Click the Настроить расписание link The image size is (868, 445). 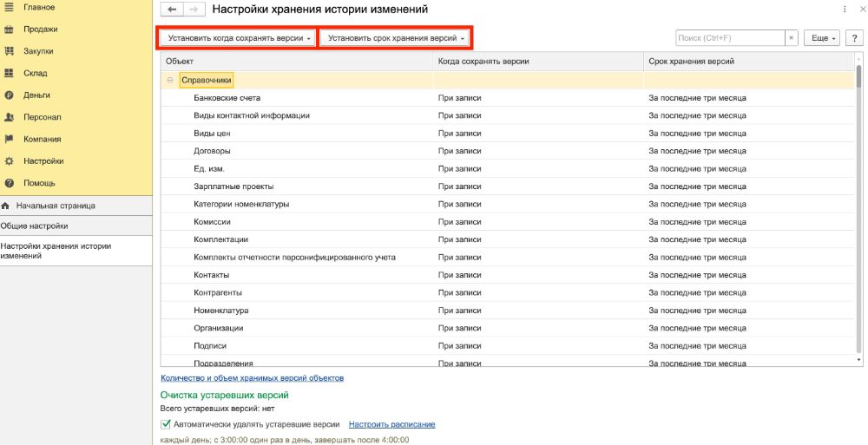click(x=392, y=424)
